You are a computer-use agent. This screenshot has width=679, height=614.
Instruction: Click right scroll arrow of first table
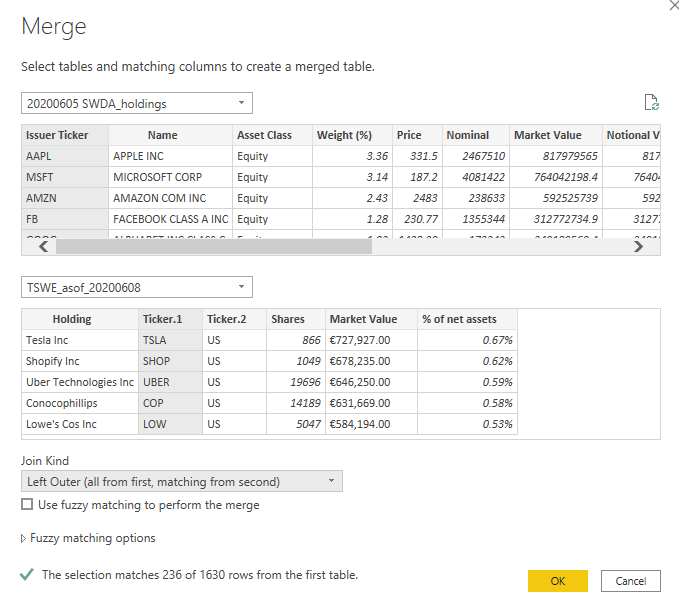point(638,246)
